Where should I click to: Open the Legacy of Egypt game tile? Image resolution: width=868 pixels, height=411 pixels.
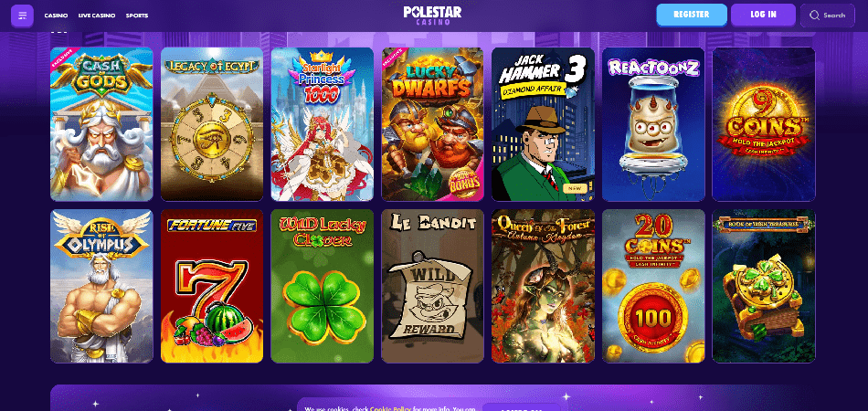212,124
